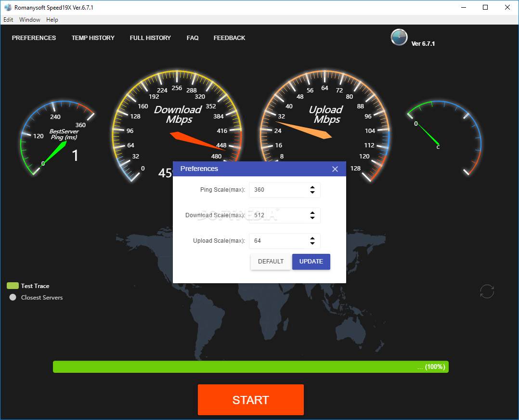Click the Upload Scale(max) label
Image resolution: width=519 pixels, height=420 pixels.
point(219,241)
